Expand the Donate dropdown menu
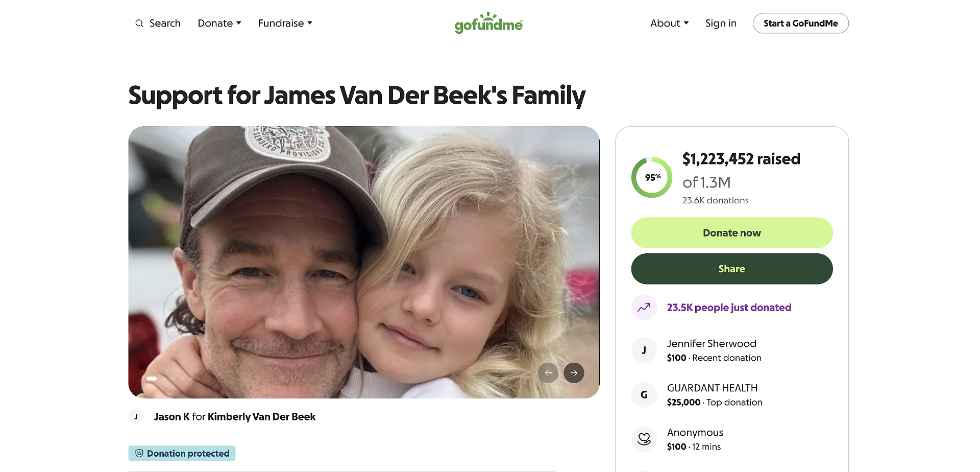This screenshot has height=472, width=980. pyautogui.click(x=219, y=23)
